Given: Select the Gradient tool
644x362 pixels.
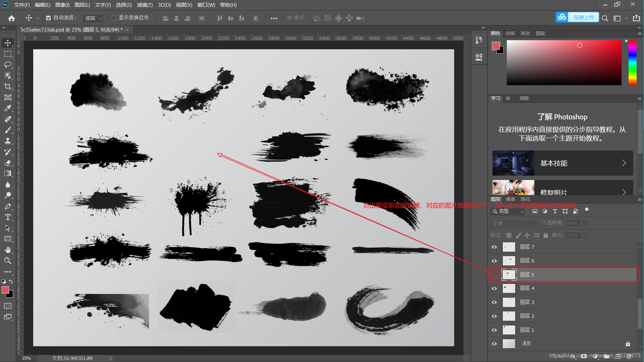Looking at the screenshot, I should point(8,174).
